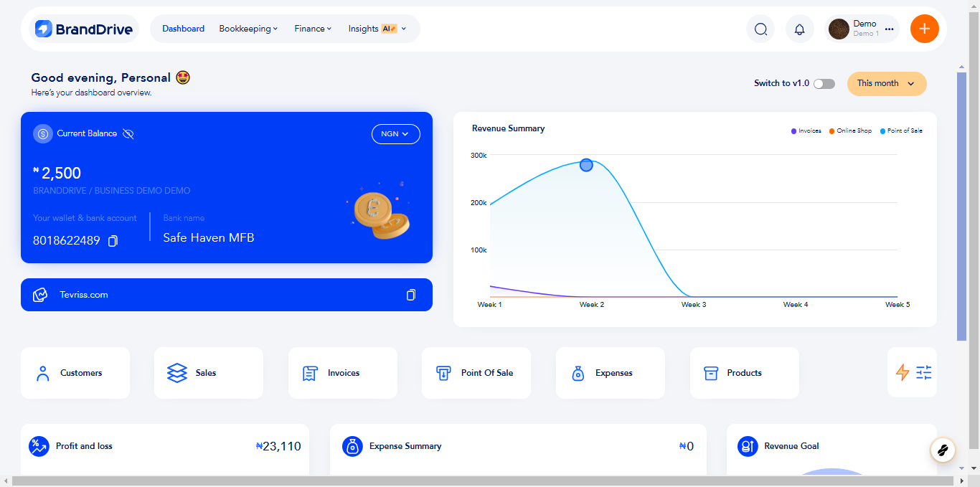The width and height of the screenshot is (980, 487).
Task: Open the Customers shortcut icon
Action: coord(42,372)
